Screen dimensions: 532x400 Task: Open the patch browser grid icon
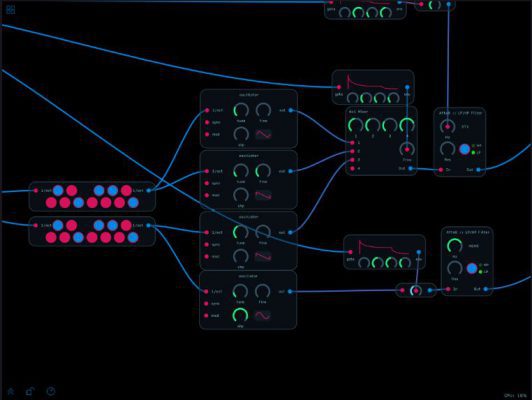point(11,9)
